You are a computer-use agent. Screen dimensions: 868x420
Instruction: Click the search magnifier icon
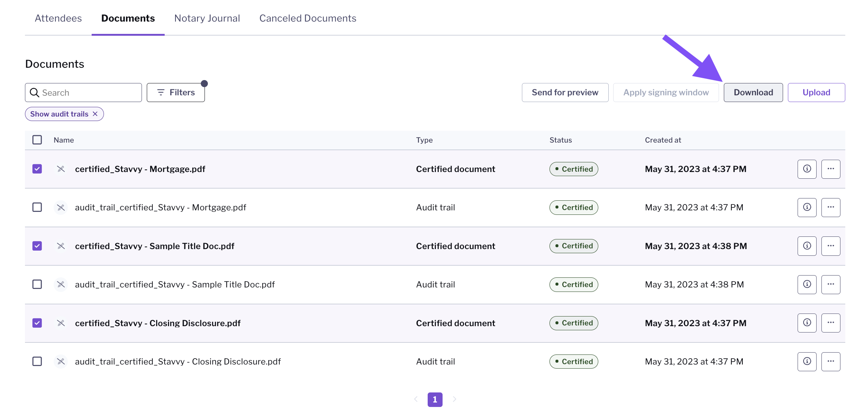(34, 92)
